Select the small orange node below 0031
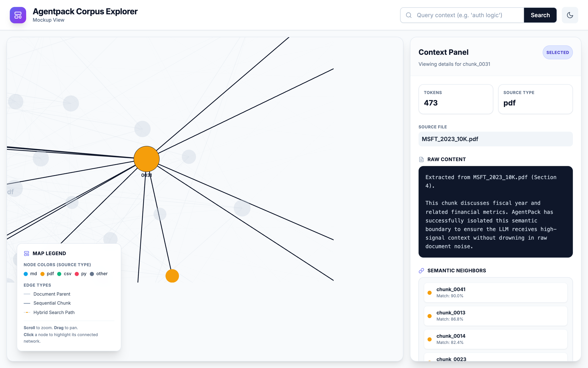 172,276
